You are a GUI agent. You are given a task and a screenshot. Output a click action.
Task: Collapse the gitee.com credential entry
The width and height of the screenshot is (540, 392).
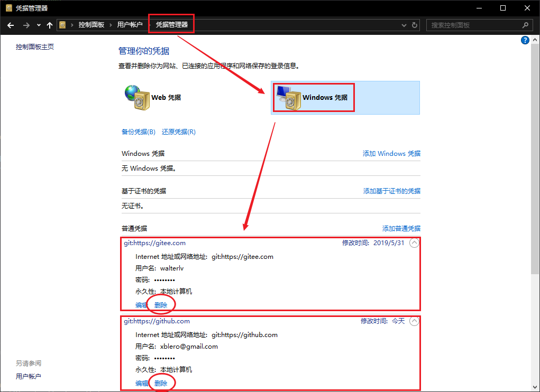(x=414, y=243)
